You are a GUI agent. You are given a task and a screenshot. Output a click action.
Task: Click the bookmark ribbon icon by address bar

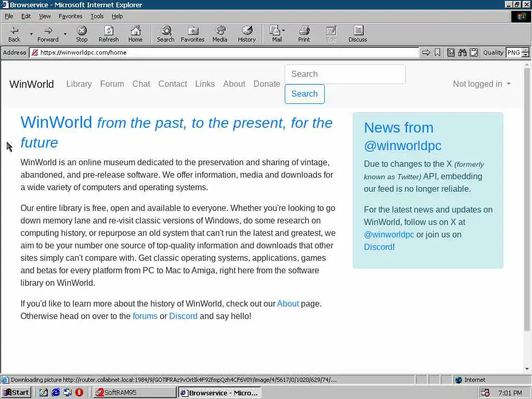[x=437, y=52]
